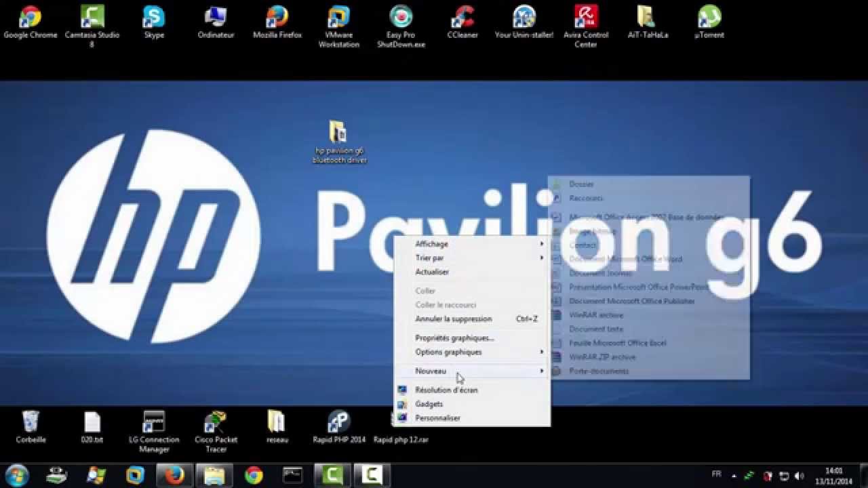Switch to Firefox in the taskbar
The height and width of the screenshot is (488, 868).
[x=174, y=475]
